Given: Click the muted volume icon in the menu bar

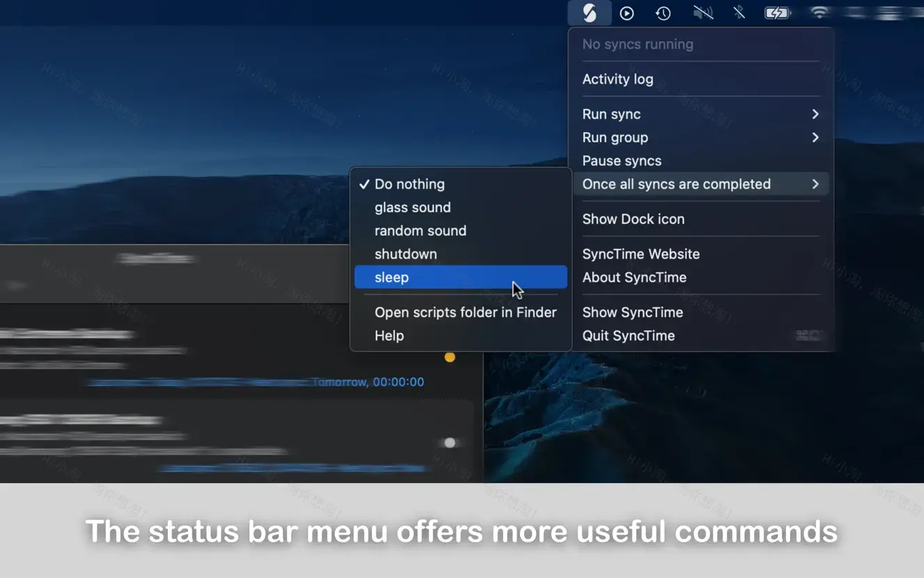Looking at the screenshot, I should 702,13.
